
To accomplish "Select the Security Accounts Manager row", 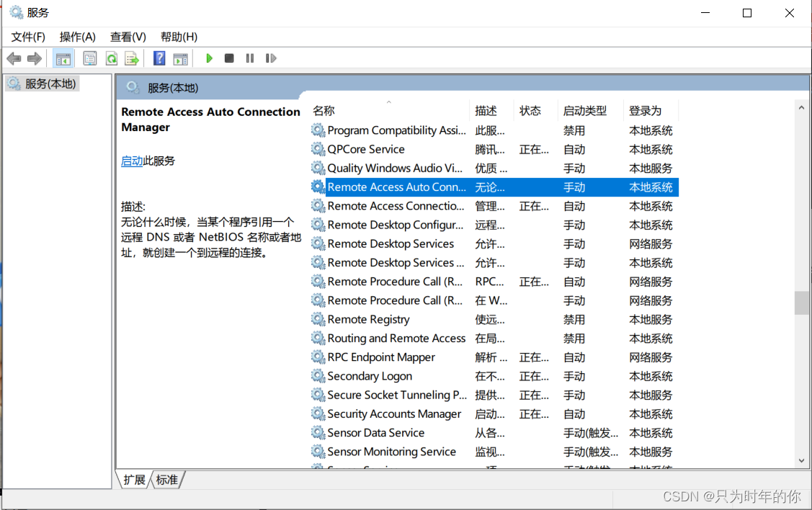I will coord(494,413).
